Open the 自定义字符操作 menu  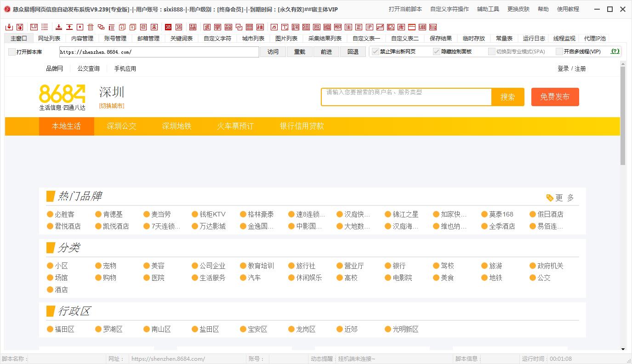[450, 9]
